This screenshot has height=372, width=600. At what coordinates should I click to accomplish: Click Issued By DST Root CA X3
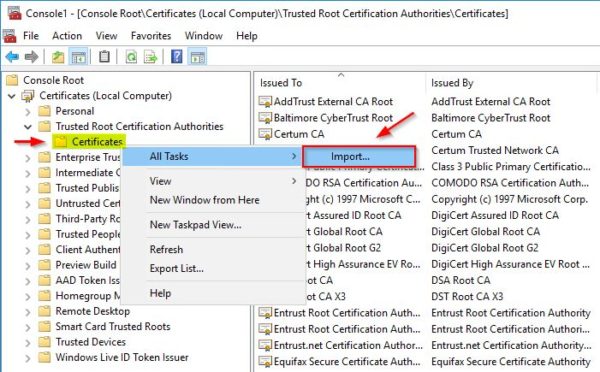467,297
